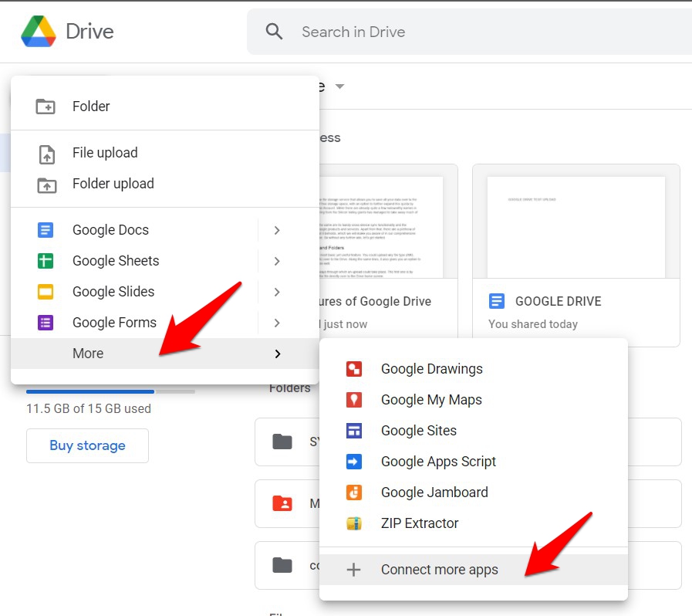Click the blue Google Docs icon
The height and width of the screenshot is (616, 692).
tap(46, 230)
